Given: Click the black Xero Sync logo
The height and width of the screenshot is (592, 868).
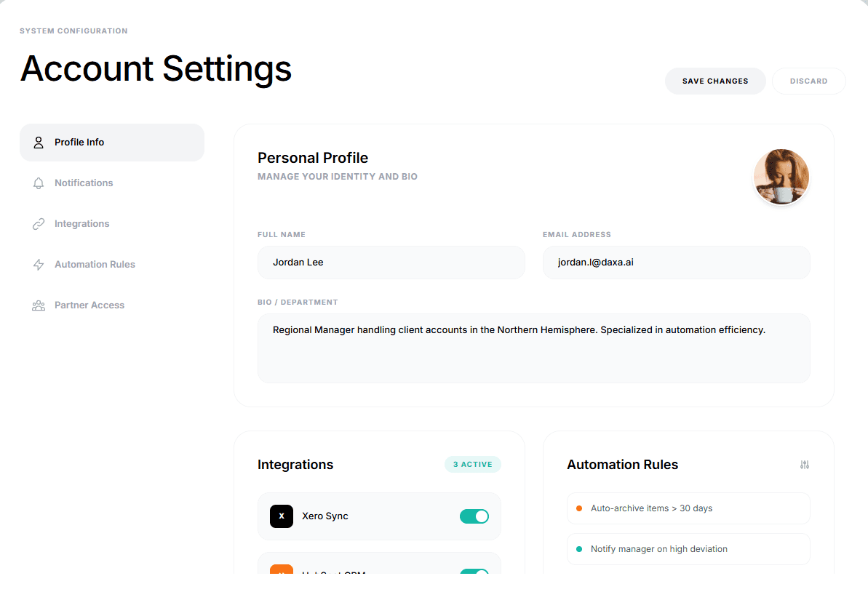Looking at the screenshot, I should [282, 516].
